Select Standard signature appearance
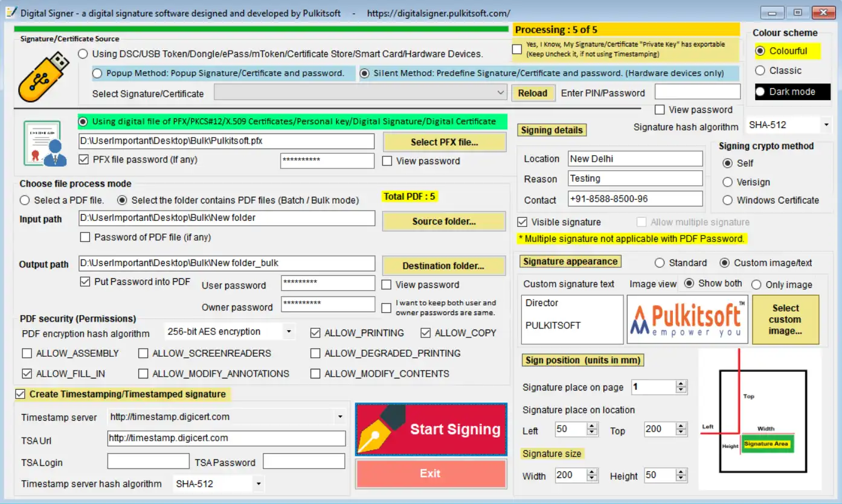Screen dimensions: 842x504 click(660, 263)
